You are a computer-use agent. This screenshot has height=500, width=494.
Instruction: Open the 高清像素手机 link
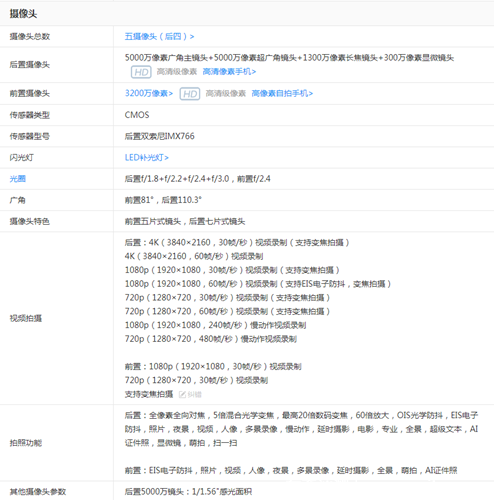point(229,72)
